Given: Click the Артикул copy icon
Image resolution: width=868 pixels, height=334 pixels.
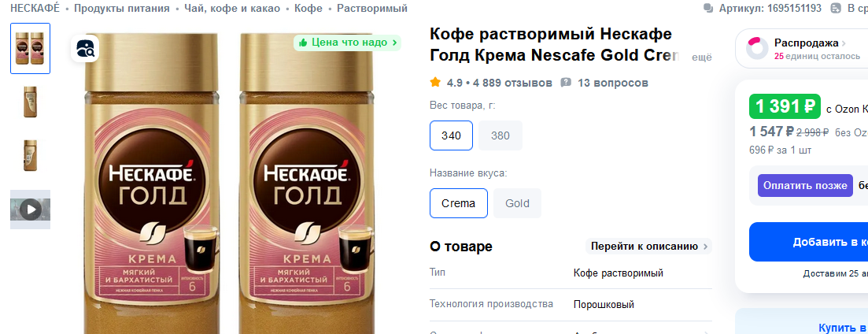Looking at the screenshot, I should [x=709, y=9].
